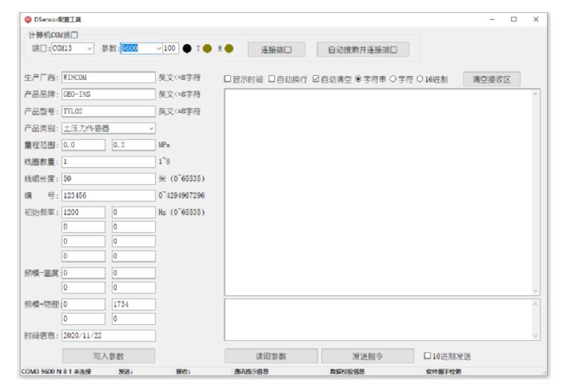Open the COM13 port dropdown
567x392 pixels.
point(89,49)
